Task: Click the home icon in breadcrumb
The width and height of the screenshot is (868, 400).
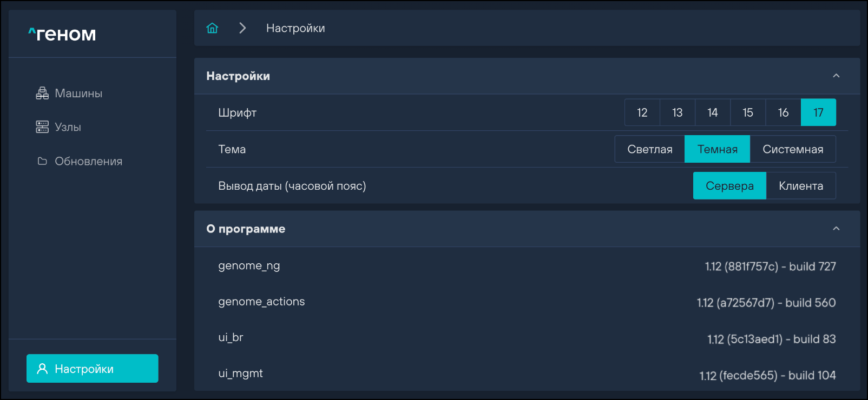Action: (x=212, y=28)
